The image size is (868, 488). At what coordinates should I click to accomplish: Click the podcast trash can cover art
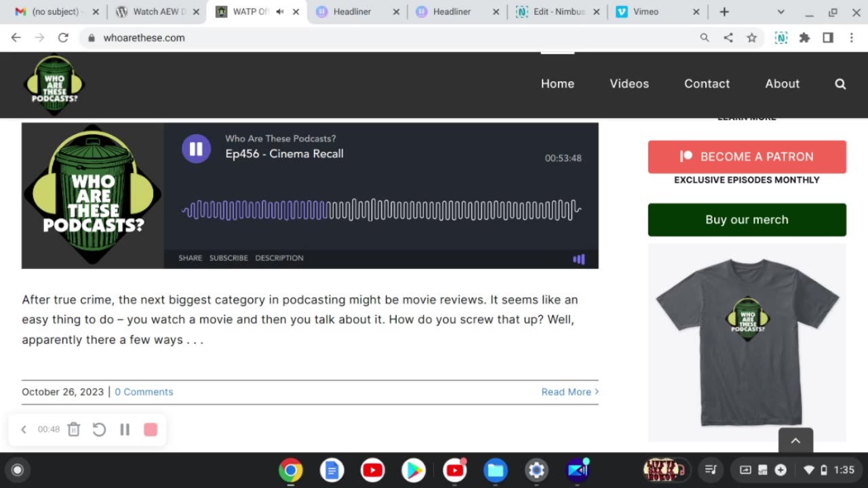point(93,196)
